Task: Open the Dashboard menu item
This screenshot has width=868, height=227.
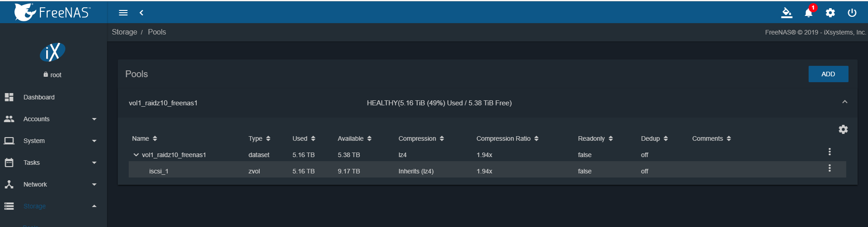Action: point(39,97)
